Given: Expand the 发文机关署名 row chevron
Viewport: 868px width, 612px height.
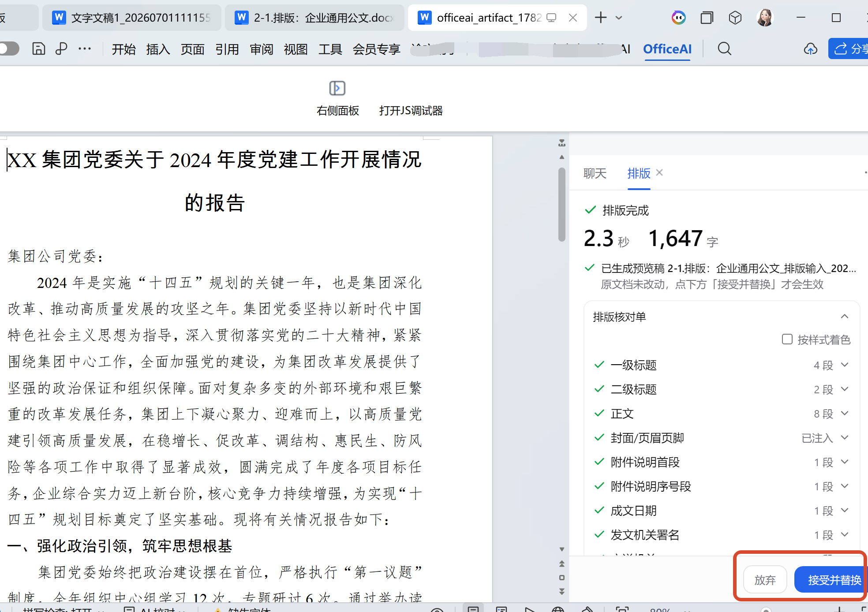Looking at the screenshot, I should pos(844,534).
